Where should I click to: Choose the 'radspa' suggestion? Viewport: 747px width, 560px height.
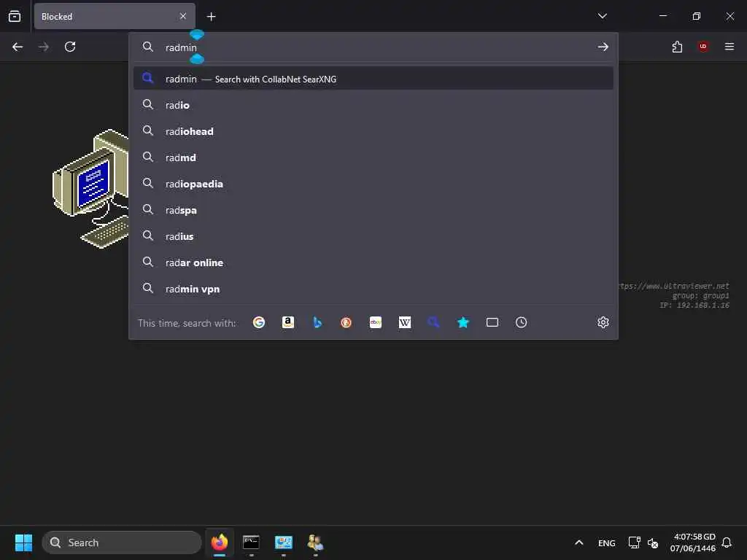pos(373,210)
